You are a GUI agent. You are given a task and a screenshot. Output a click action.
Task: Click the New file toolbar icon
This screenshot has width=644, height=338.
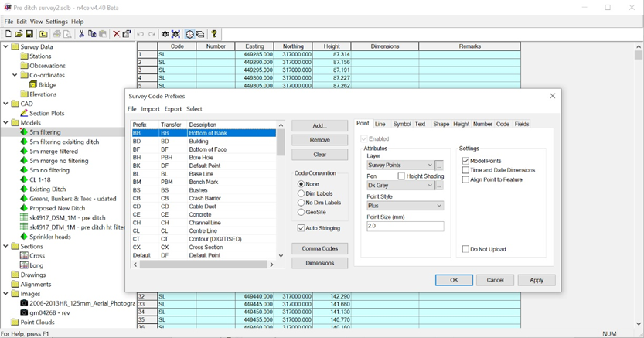[x=9, y=34]
